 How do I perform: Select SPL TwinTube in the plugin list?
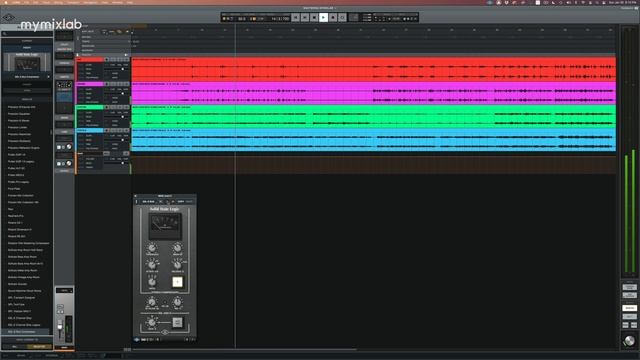16,304
